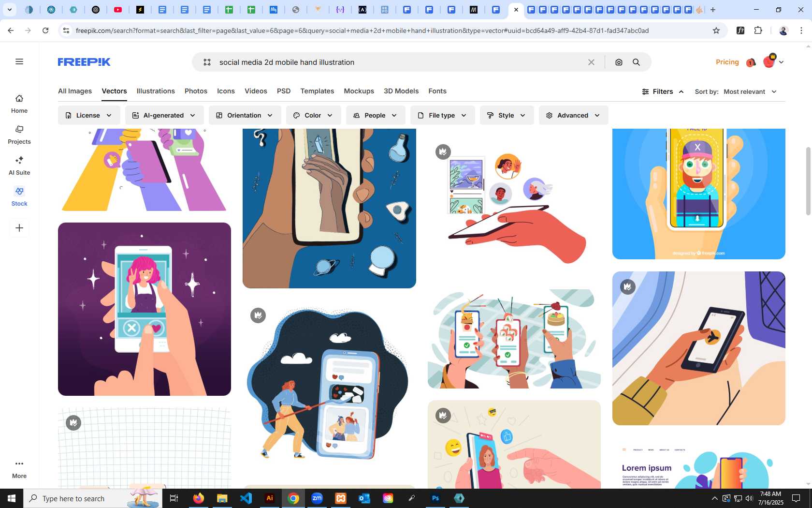812x508 pixels.
Task: Open Projects in sidebar
Action: click(x=19, y=135)
